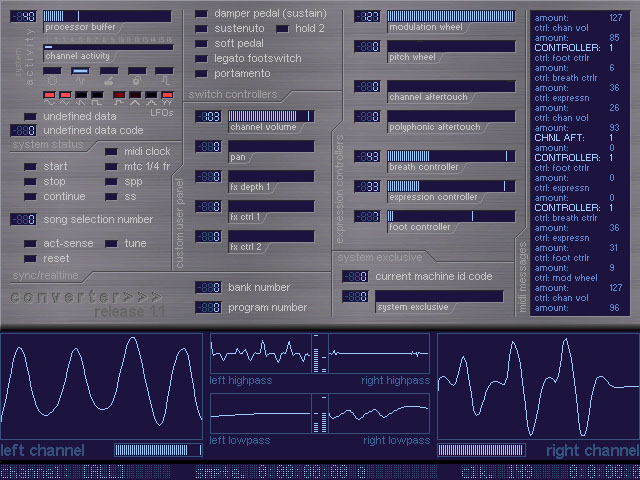
Task: Select the caret peak LFO icon
Action: (135, 103)
